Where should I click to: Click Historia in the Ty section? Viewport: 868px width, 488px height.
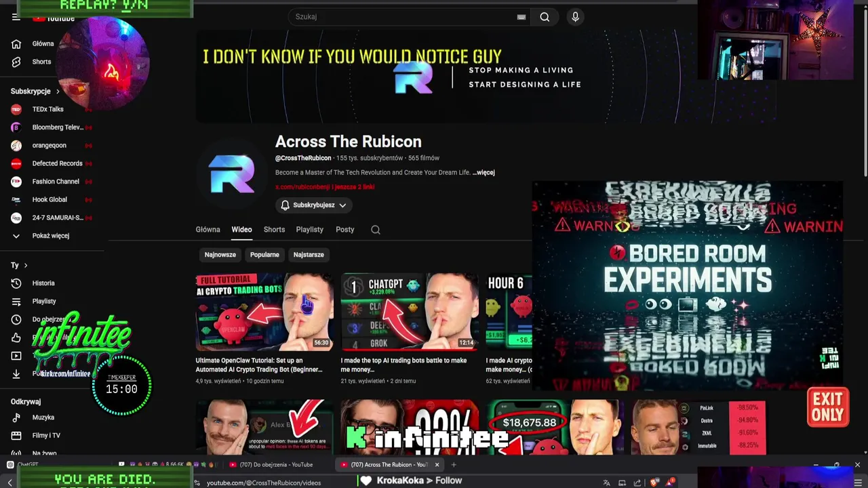[x=43, y=283]
